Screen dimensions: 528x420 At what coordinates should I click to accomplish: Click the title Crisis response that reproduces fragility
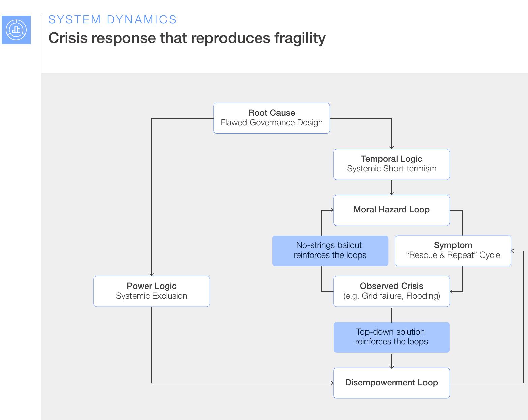pos(187,38)
